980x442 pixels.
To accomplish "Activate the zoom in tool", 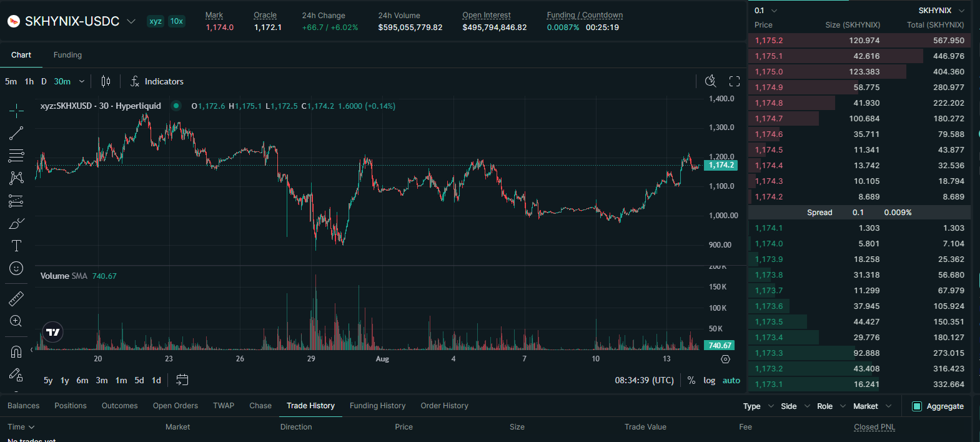I will click(x=16, y=321).
